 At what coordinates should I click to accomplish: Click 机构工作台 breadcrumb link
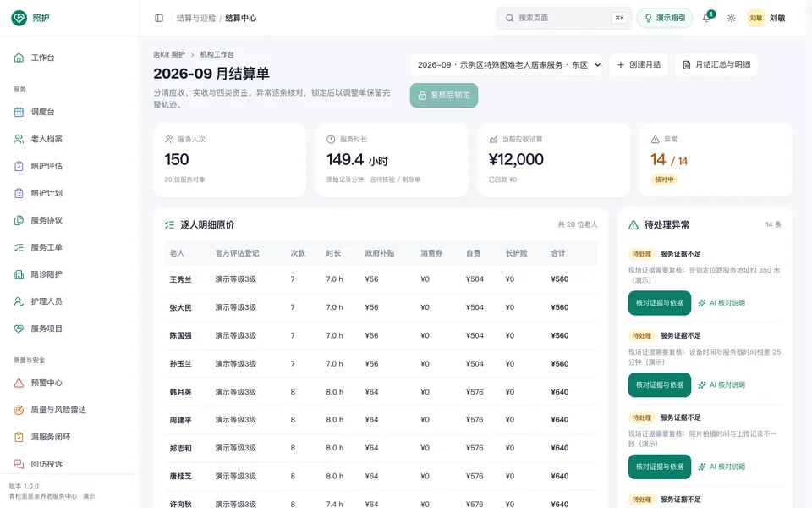pyautogui.click(x=217, y=54)
